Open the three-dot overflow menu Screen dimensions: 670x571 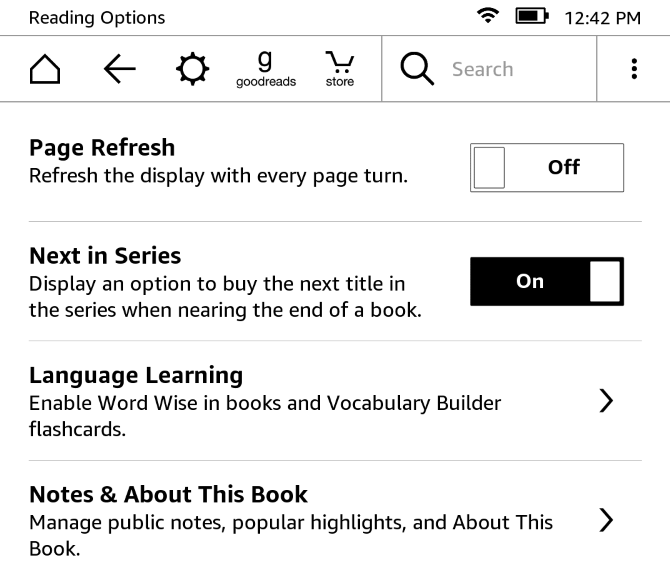pyautogui.click(x=634, y=69)
